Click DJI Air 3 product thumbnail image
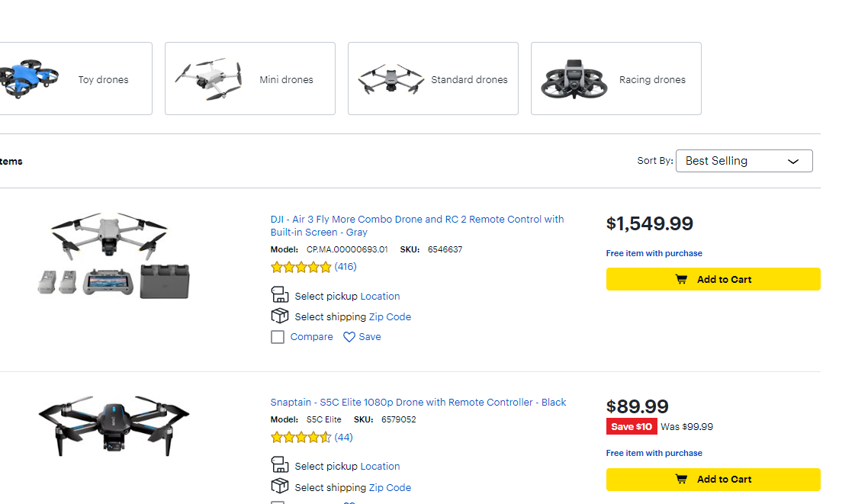The width and height of the screenshot is (855, 504). [x=113, y=256]
